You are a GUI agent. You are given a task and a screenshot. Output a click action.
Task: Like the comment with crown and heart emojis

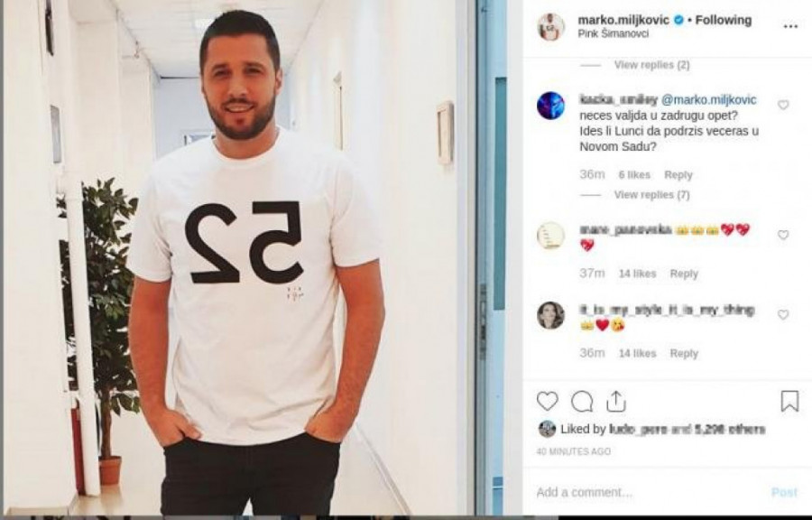pos(783,235)
